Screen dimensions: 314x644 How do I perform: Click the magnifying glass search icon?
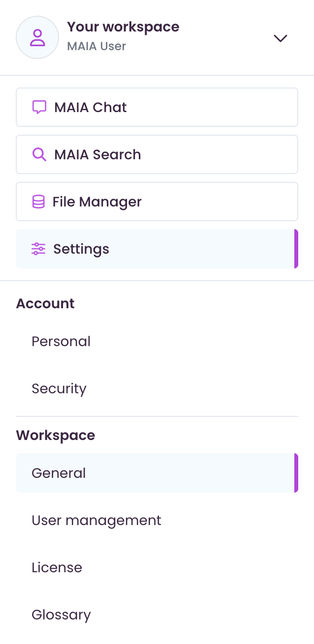39,154
